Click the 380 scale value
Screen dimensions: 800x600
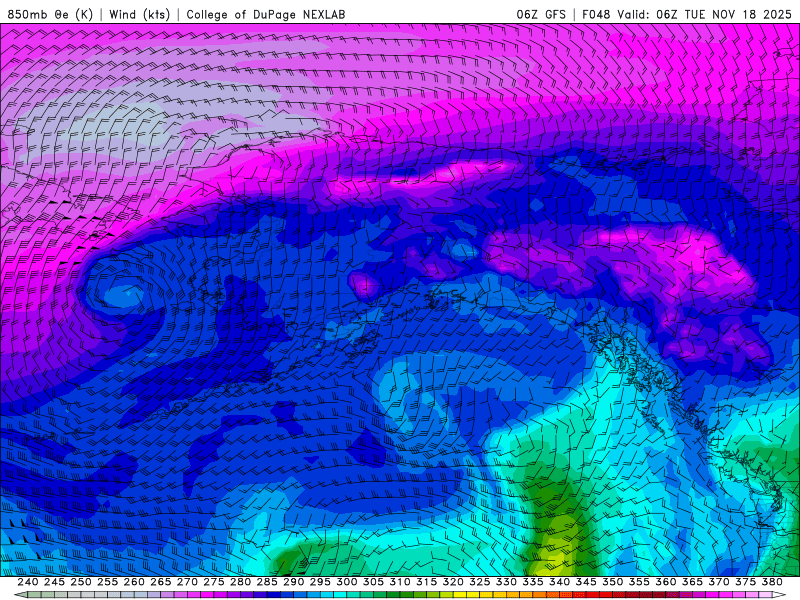(772, 582)
